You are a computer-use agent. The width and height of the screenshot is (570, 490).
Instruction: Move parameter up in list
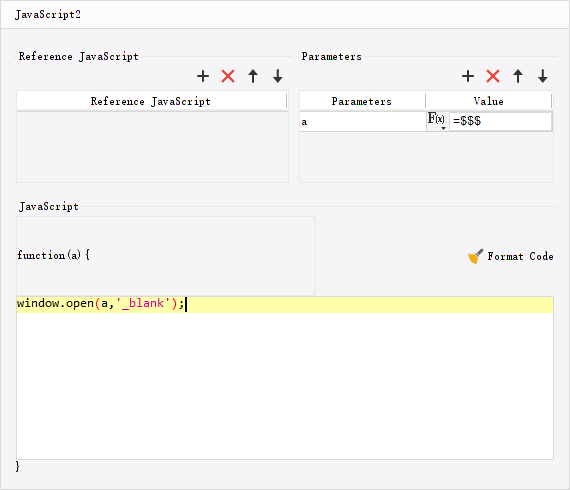click(x=518, y=76)
